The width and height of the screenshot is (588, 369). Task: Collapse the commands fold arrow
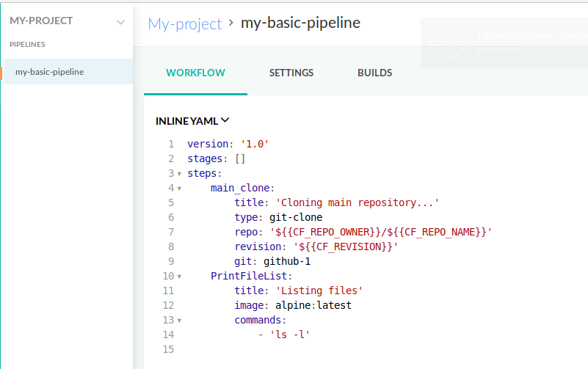pos(179,321)
